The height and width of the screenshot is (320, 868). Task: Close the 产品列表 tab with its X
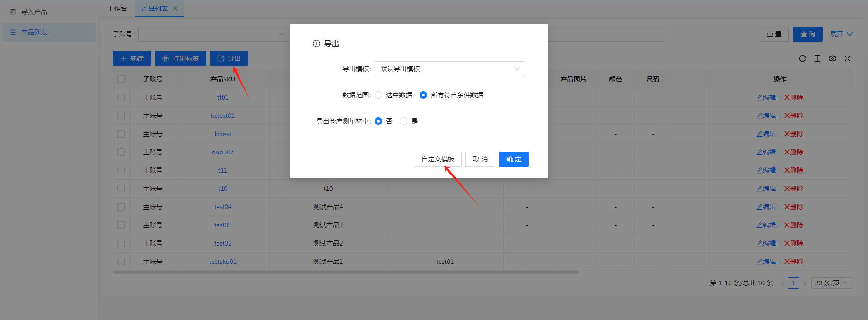[x=175, y=8]
